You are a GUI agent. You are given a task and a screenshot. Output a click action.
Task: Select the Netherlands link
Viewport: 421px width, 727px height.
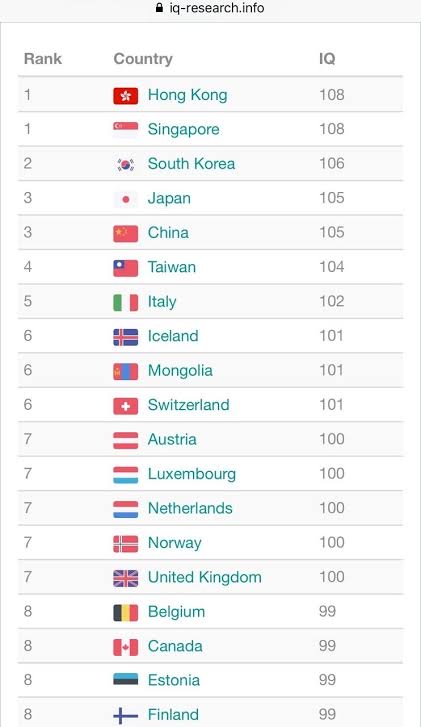pyautogui.click(x=190, y=508)
